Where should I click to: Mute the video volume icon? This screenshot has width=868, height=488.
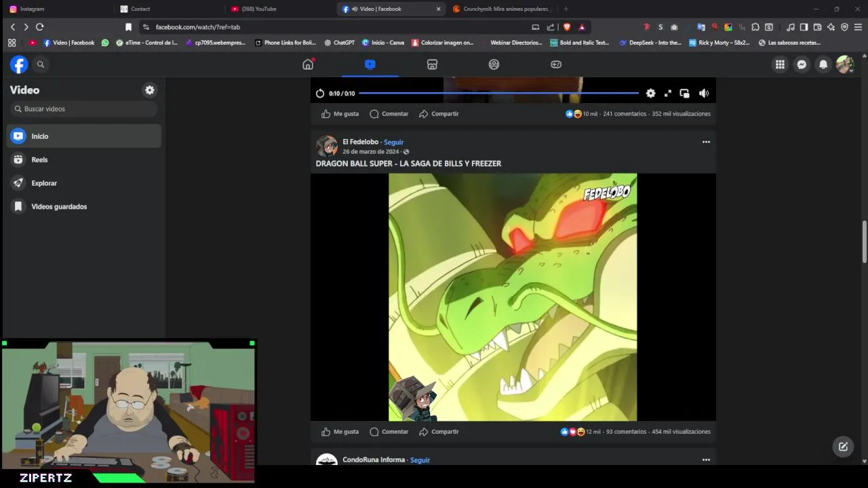(704, 94)
